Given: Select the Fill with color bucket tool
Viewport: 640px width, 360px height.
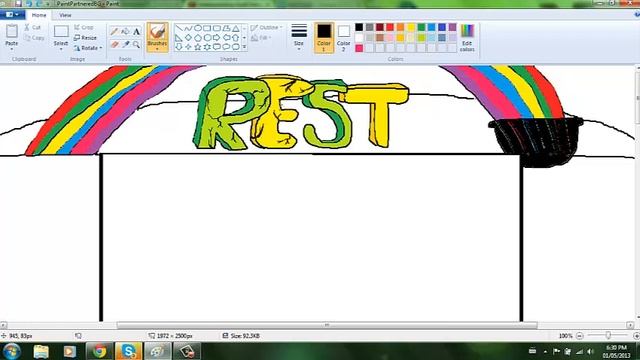Looking at the screenshot, I should (x=126, y=31).
